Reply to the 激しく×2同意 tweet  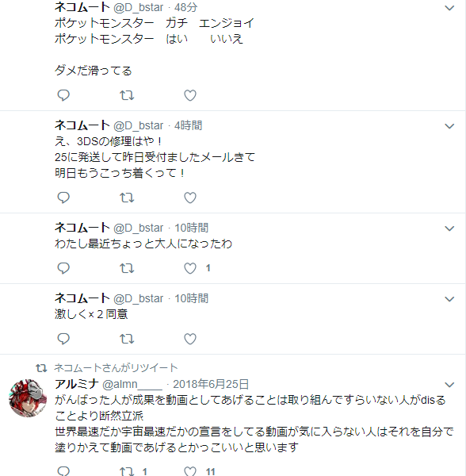pyautogui.click(x=63, y=339)
